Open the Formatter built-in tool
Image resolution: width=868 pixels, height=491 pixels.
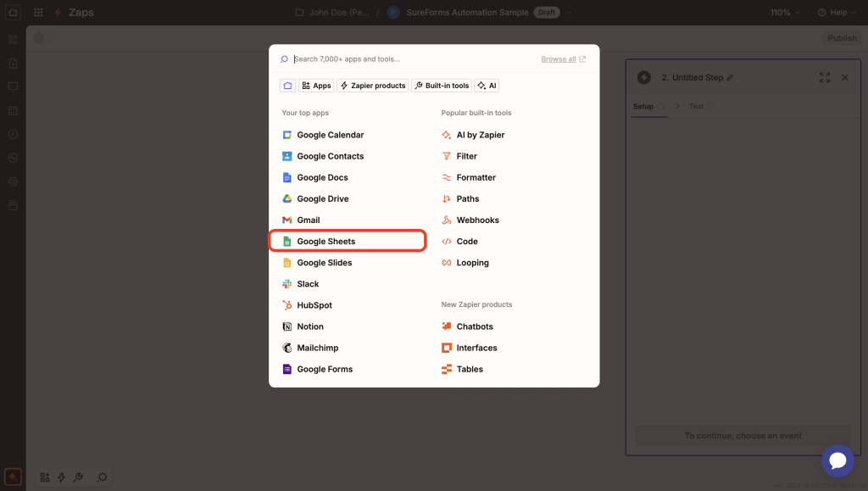[477, 177]
